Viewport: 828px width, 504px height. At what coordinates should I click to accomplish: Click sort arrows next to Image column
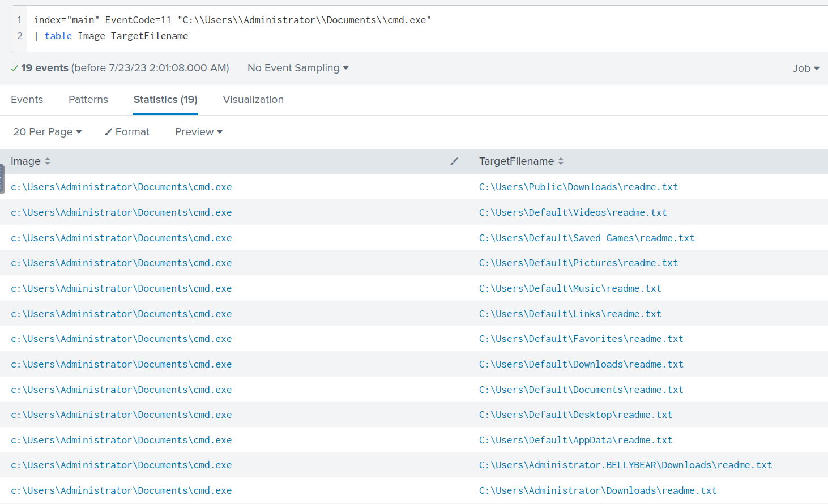pos(48,161)
